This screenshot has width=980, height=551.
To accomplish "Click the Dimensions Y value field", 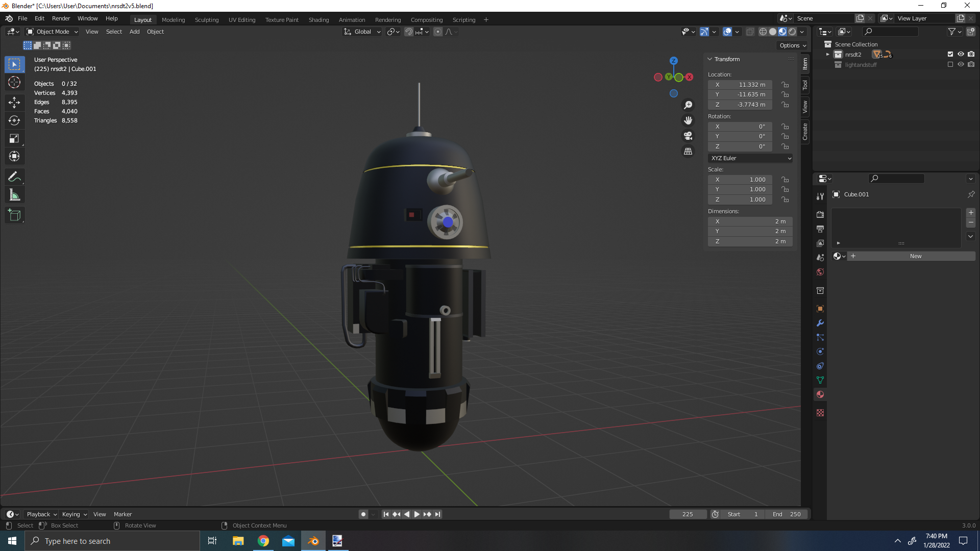I will (x=750, y=231).
